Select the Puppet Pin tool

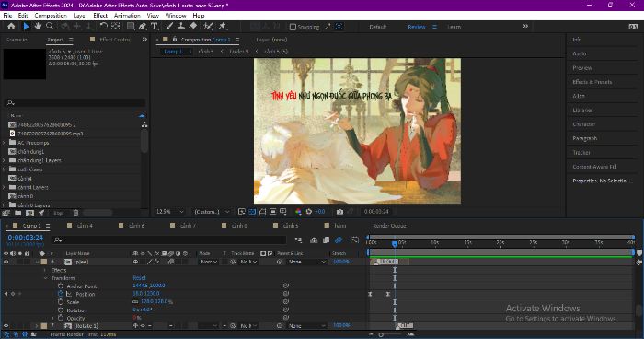click(223, 27)
